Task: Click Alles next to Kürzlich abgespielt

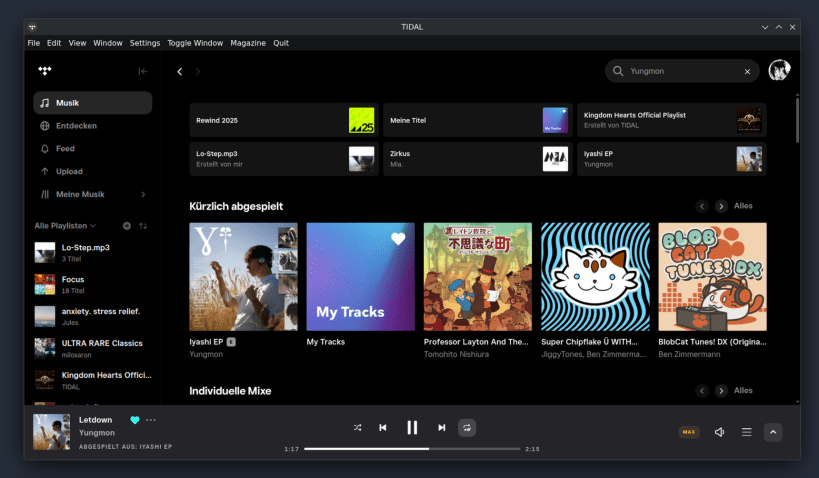Action: [x=743, y=206]
